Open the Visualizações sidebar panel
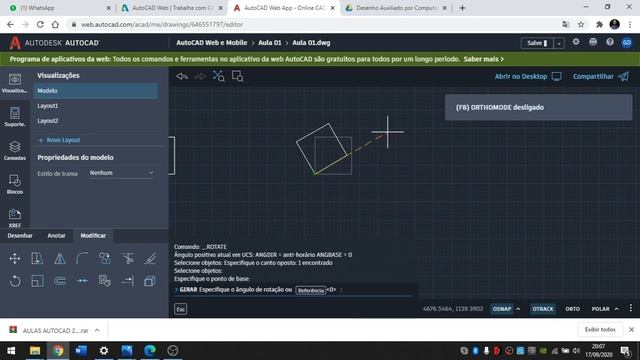640x360 pixels. 15,83
